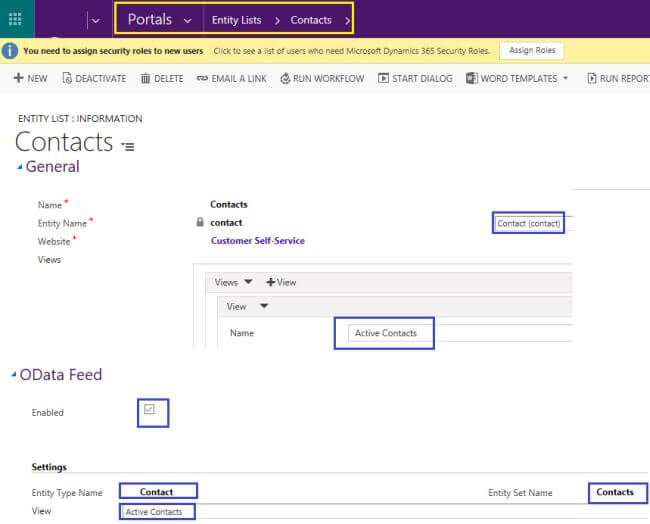This screenshot has height=524, width=650.
Task: Click the ENTITY LIST : INFORMATION header text
Action: pyautogui.click(x=80, y=119)
